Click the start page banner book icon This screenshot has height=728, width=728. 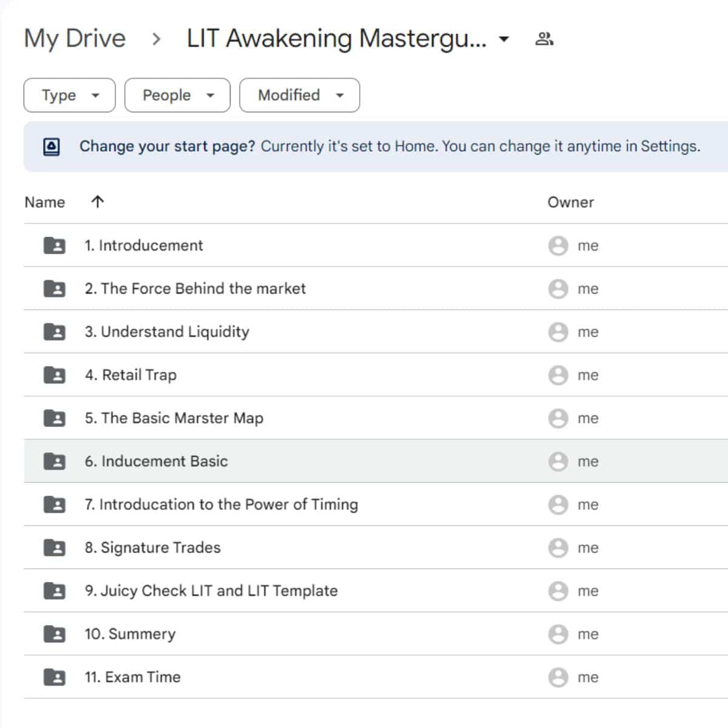(x=51, y=146)
